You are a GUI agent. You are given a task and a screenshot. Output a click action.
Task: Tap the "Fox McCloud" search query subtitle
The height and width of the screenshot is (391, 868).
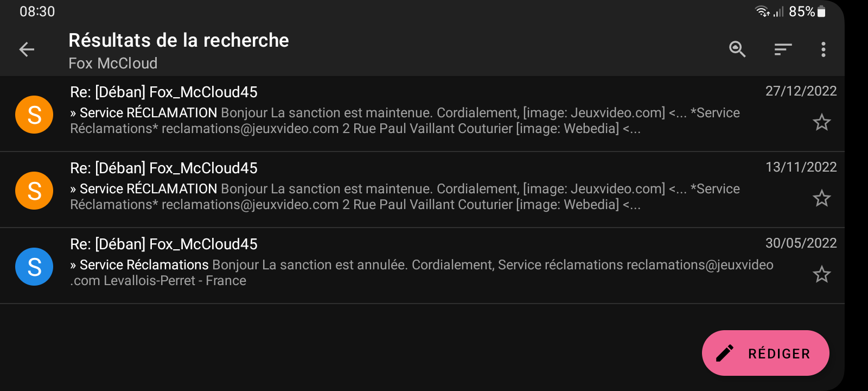pyautogui.click(x=113, y=64)
